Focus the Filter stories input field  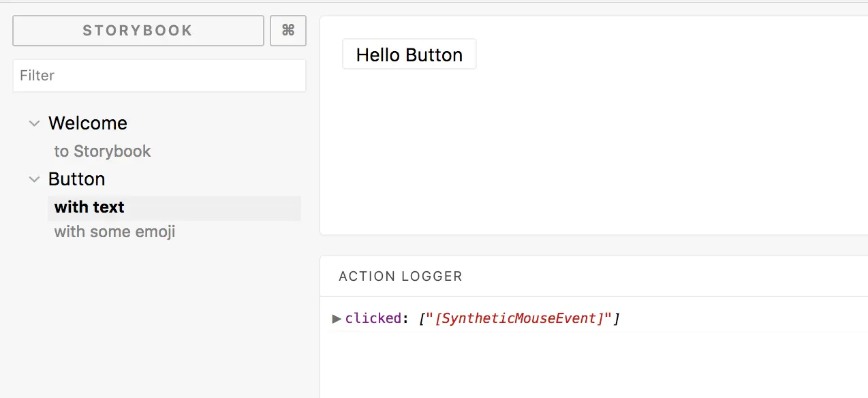point(159,76)
